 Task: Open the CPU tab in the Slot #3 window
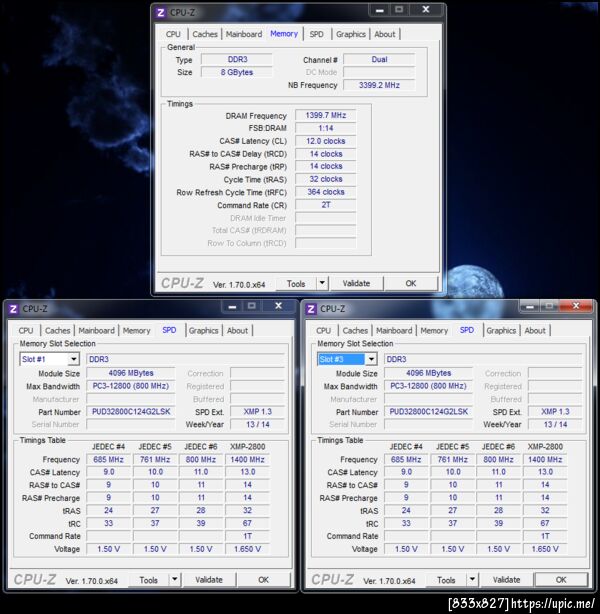[323, 331]
